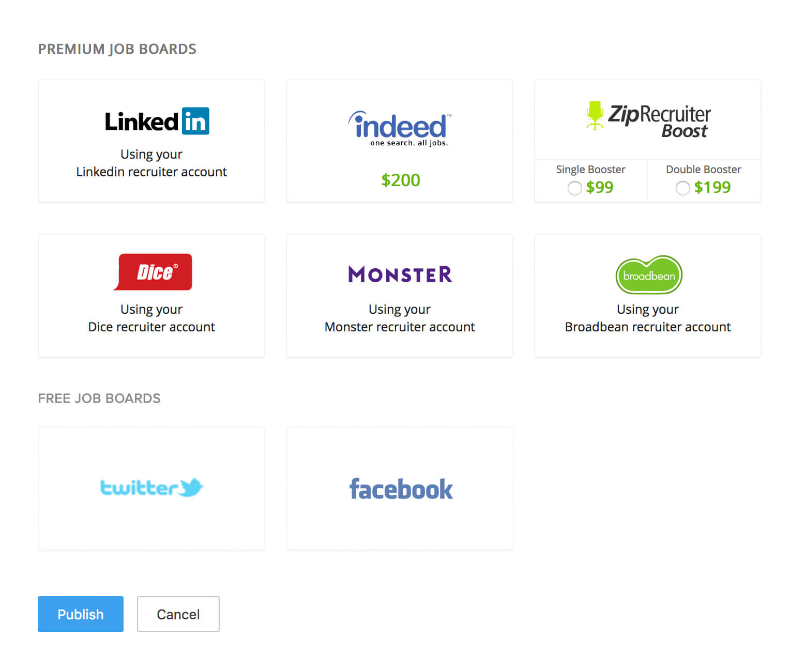
Task: Choose the Facebook logo
Action: click(401, 489)
